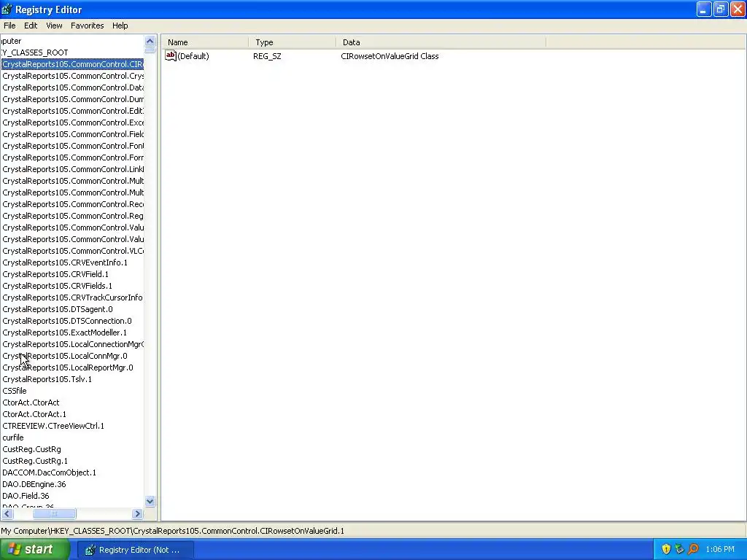The image size is (747, 560).
Task: Select CrystalReports105.CRVField.1 key
Action: [x=55, y=274]
